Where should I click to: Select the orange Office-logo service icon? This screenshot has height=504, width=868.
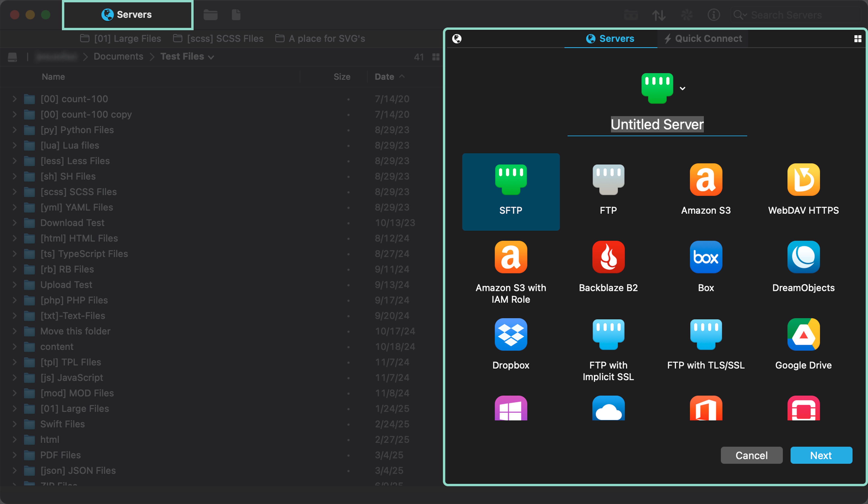click(x=706, y=408)
